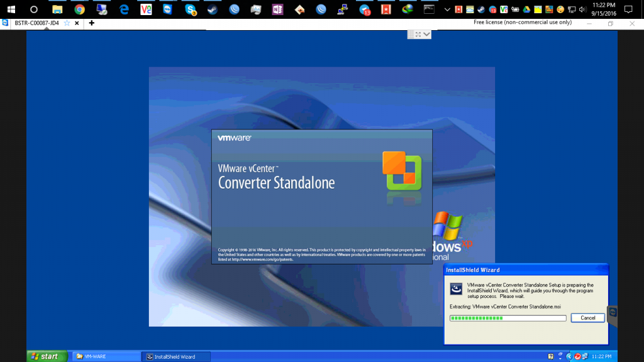Open Microsoft Edge from taskbar
Screen dimensions: 644x362
(124, 9)
